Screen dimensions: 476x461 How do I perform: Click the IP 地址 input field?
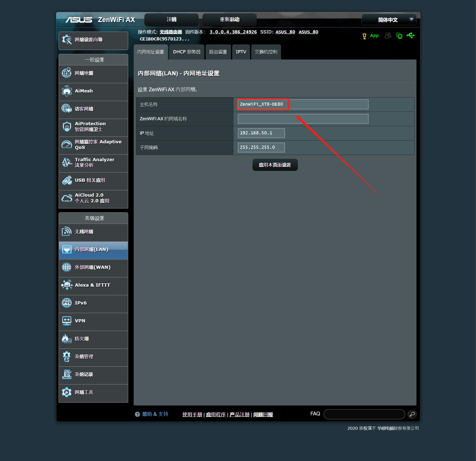(x=261, y=133)
